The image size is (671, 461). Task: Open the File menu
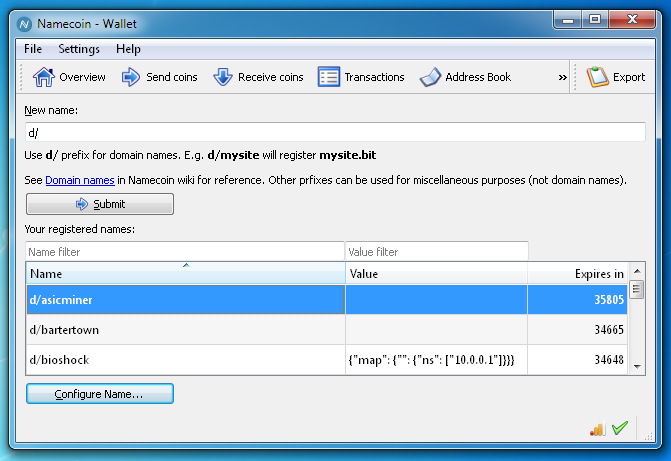[33, 49]
